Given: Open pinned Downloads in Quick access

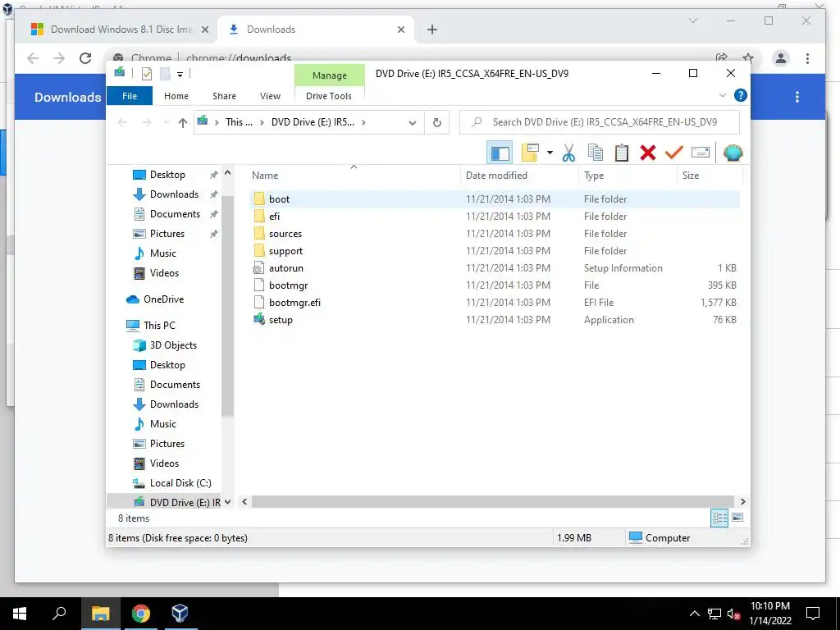Looking at the screenshot, I should click(174, 194).
